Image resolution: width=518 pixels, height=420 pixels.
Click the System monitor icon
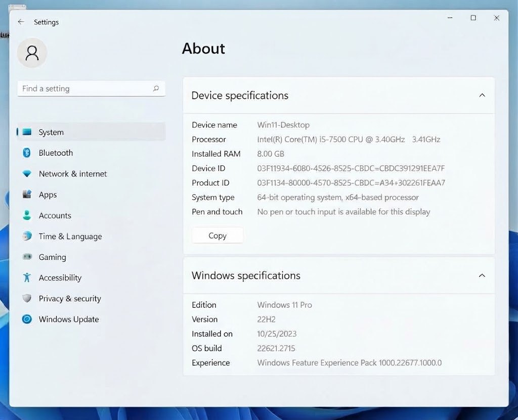click(x=27, y=132)
